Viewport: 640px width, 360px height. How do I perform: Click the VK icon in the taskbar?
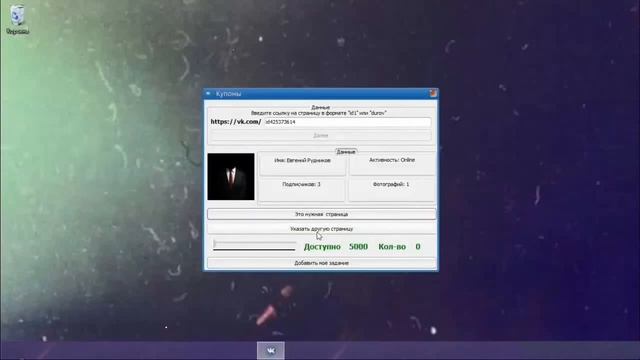(271, 350)
